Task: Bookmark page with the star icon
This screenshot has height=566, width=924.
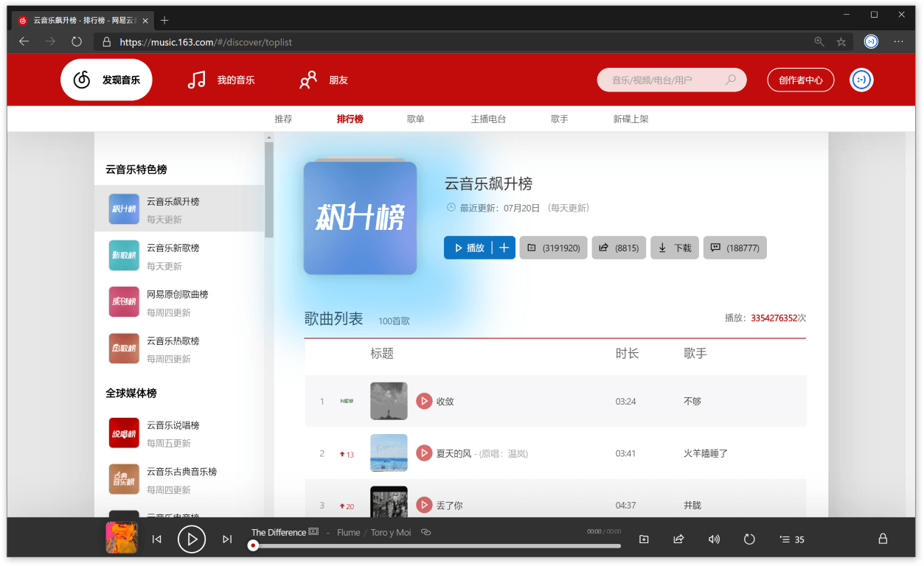Action: (x=841, y=42)
